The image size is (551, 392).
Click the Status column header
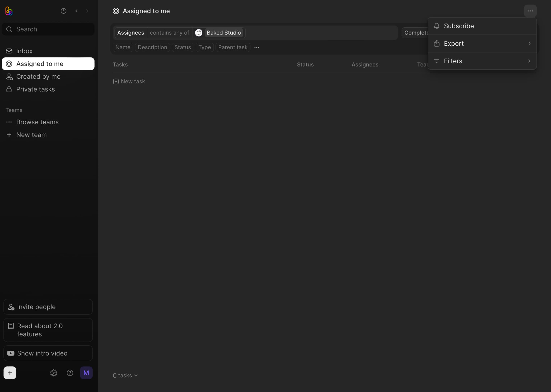pyautogui.click(x=305, y=65)
